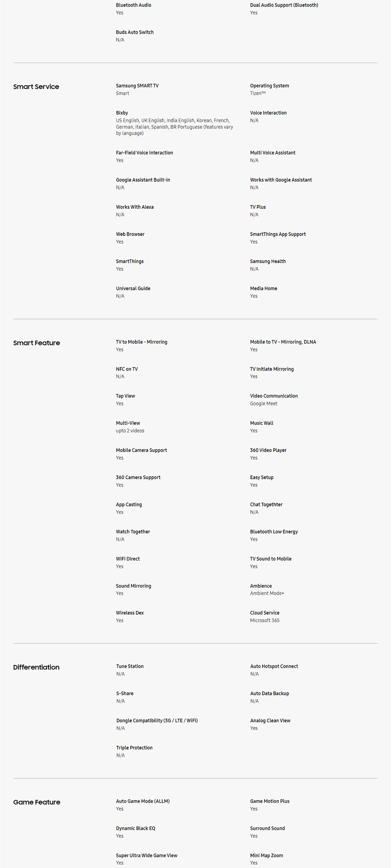This screenshot has width=391, height=868.
Task: Click the SmartThings App Support label
Action: [278, 234]
